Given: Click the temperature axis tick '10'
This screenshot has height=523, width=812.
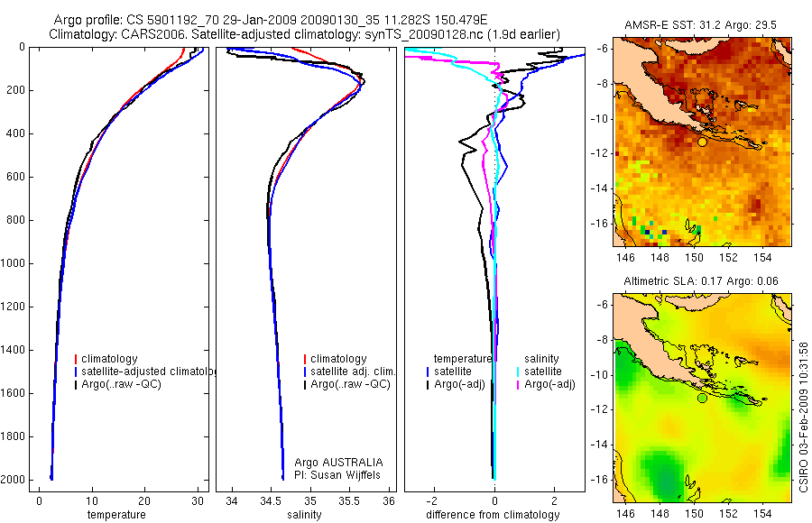Looking at the screenshot, I should (92, 501).
